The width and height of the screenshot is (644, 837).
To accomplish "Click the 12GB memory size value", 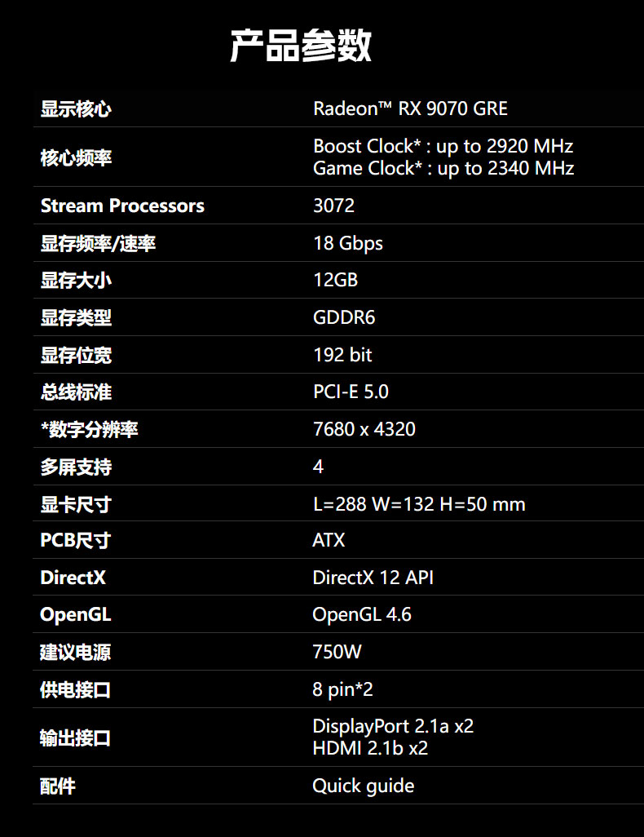I will click(335, 280).
